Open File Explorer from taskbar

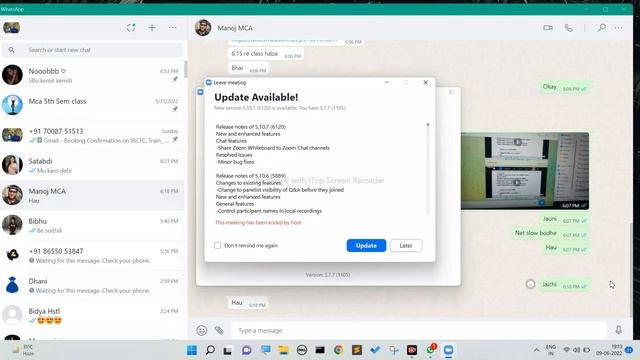pos(283,350)
